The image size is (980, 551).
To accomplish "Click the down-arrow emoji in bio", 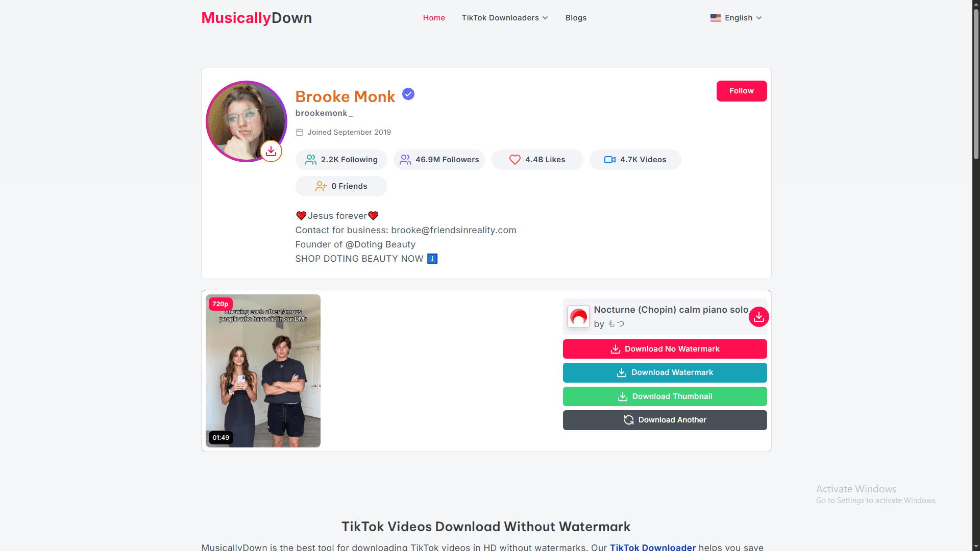I will 432,259.
